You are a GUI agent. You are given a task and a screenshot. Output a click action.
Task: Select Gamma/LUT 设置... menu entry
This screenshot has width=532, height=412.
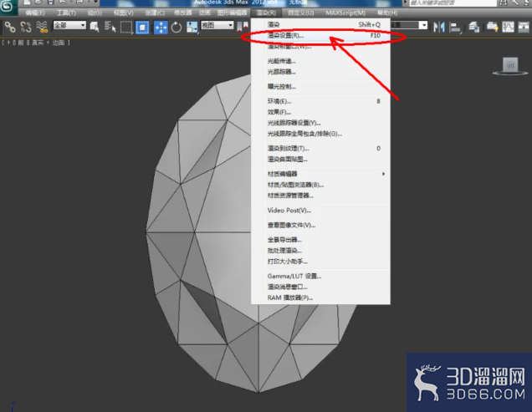point(320,276)
